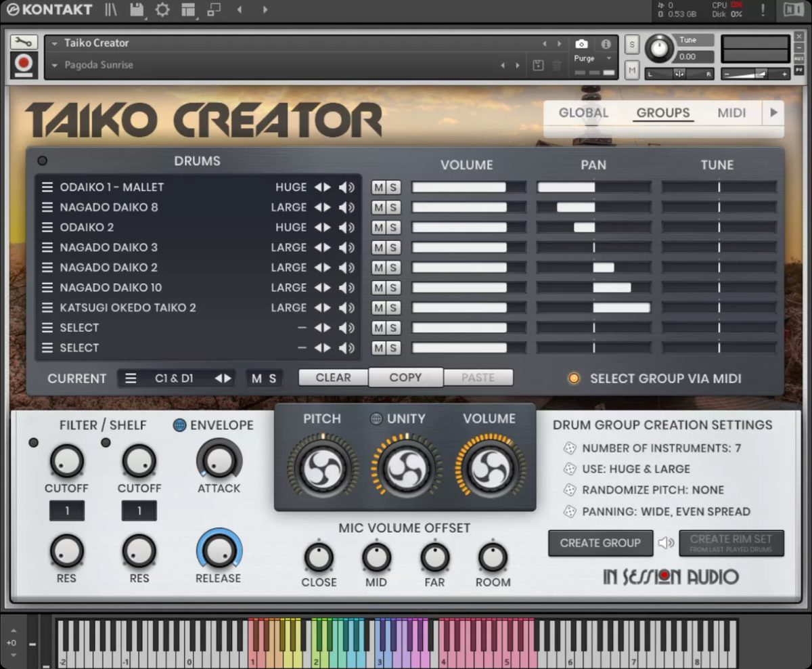Toggle SELECT GROUP VIA MIDI

click(x=574, y=379)
